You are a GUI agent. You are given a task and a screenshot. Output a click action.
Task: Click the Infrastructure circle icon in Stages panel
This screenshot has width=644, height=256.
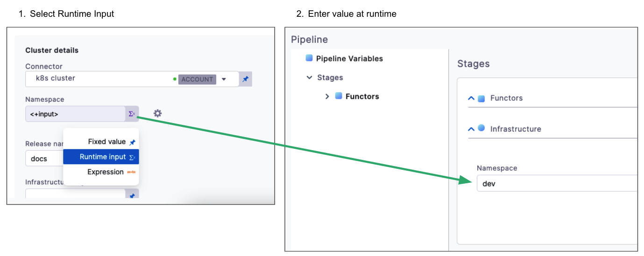(481, 128)
